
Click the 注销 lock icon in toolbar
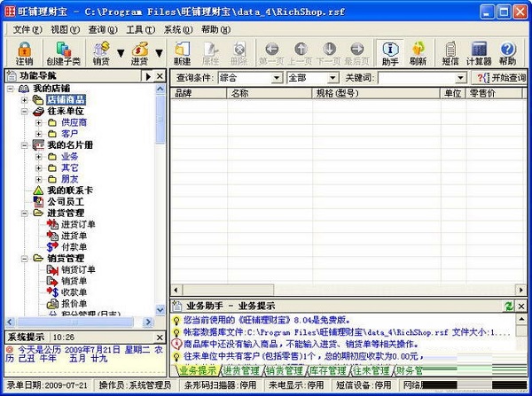coord(24,53)
